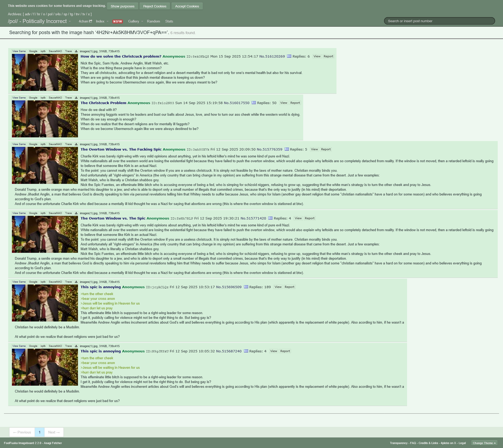Focus the post number search field
503x448 pixels.
[439, 21]
